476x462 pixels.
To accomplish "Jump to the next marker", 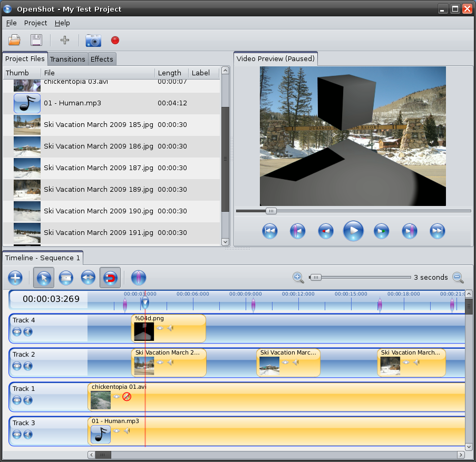I will point(410,231).
